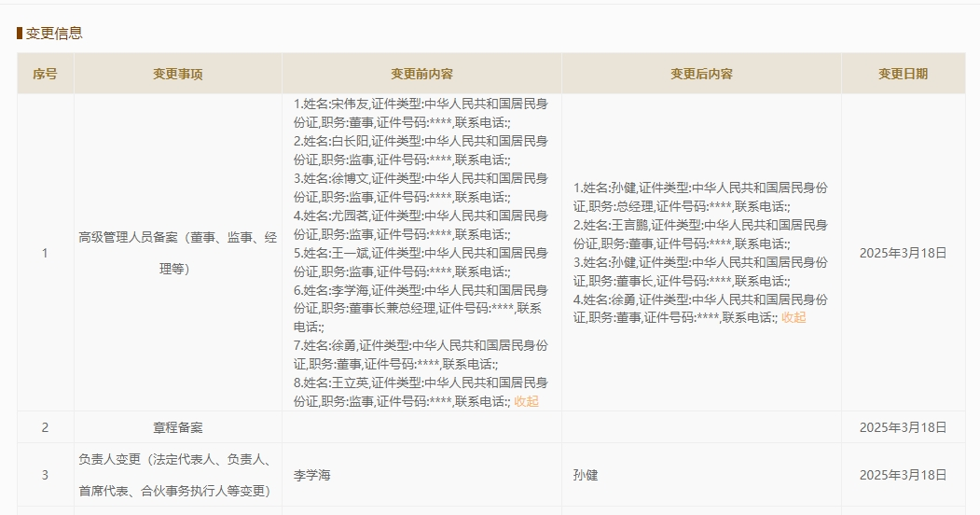Click 李学海 in the before-change column of row 3
This screenshot has width=980, height=515.
pos(312,475)
